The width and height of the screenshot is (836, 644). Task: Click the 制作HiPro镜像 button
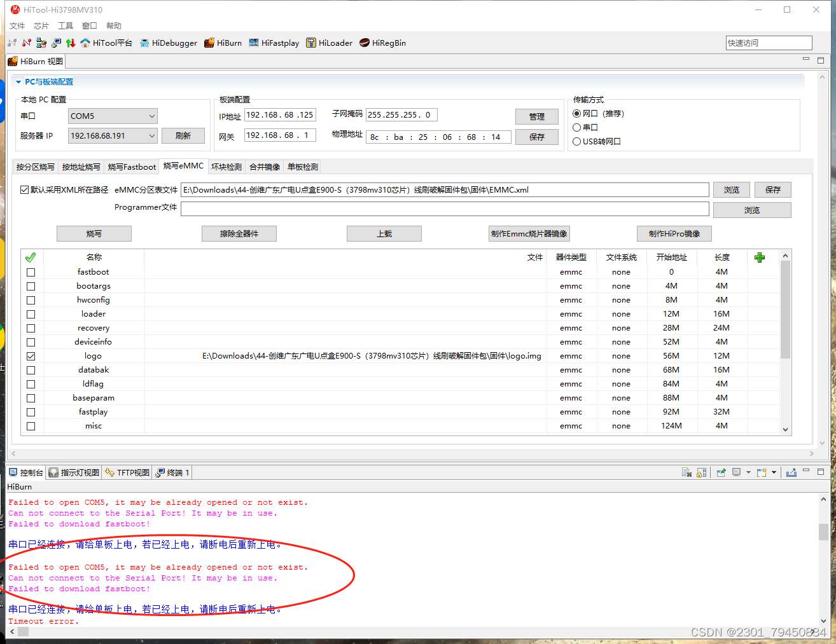pyautogui.click(x=674, y=234)
